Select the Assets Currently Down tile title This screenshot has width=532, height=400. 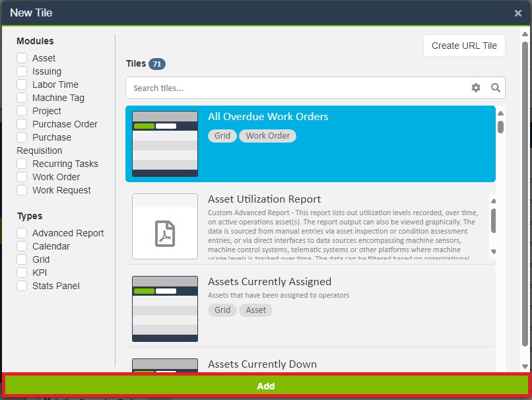point(262,364)
